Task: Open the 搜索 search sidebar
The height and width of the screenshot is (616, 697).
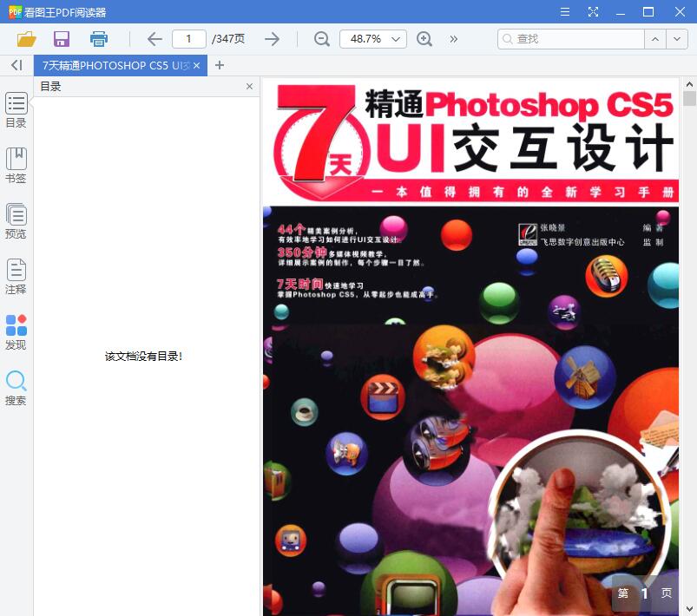Action: point(16,388)
